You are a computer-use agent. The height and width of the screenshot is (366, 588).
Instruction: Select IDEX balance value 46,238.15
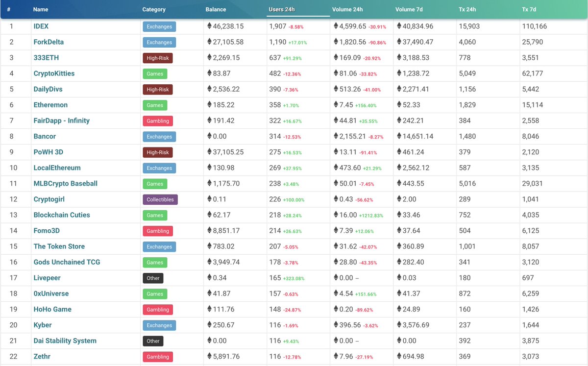pyautogui.click(x=228, y=26)
